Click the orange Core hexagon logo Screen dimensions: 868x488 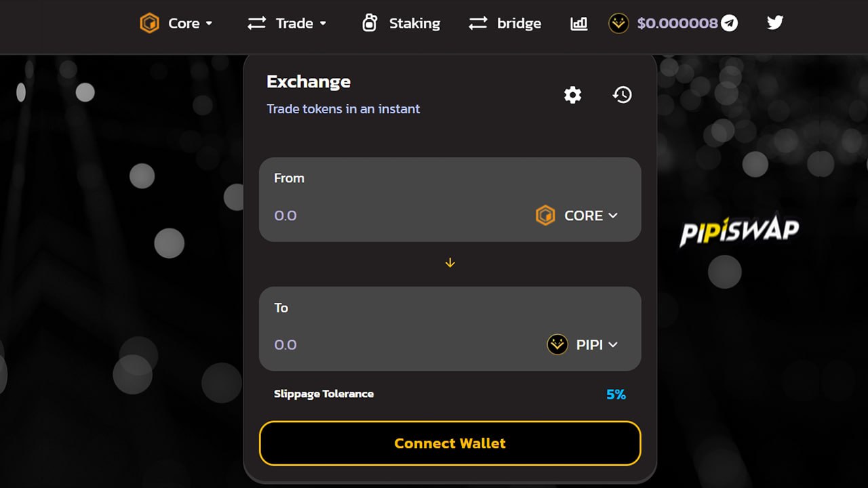tap(149, 24)
